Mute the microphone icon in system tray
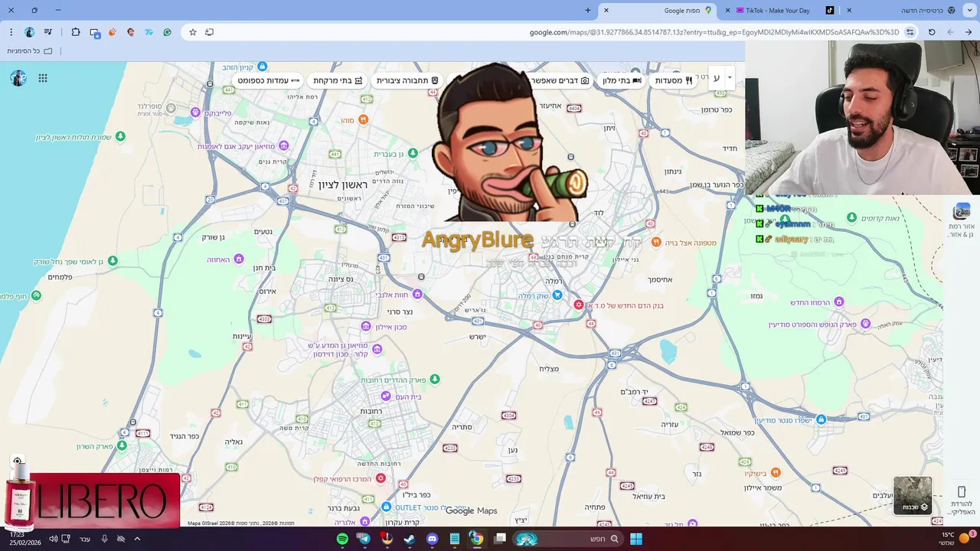The height and width of the screenshot is (551, 980). (x=104, y=539)
